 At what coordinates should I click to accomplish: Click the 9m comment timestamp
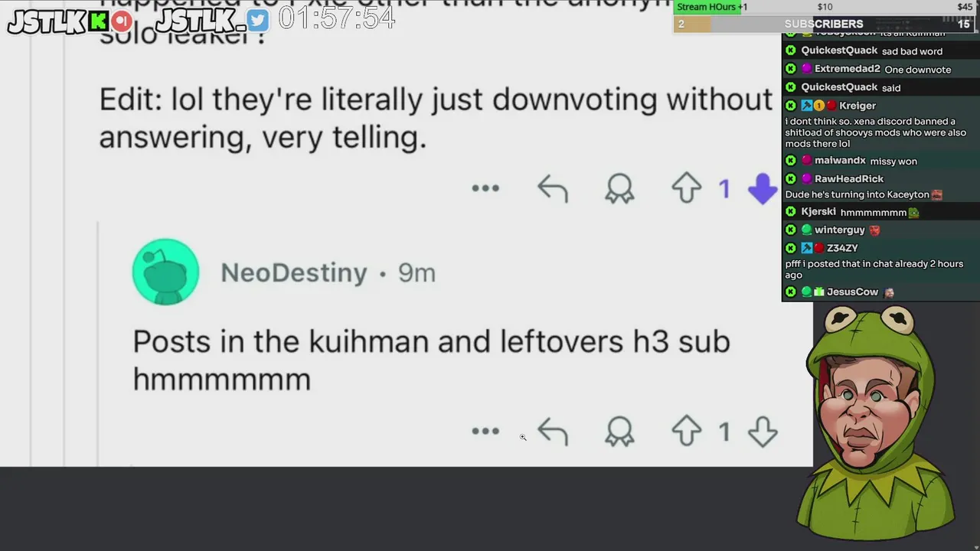(x=416, y=272)
